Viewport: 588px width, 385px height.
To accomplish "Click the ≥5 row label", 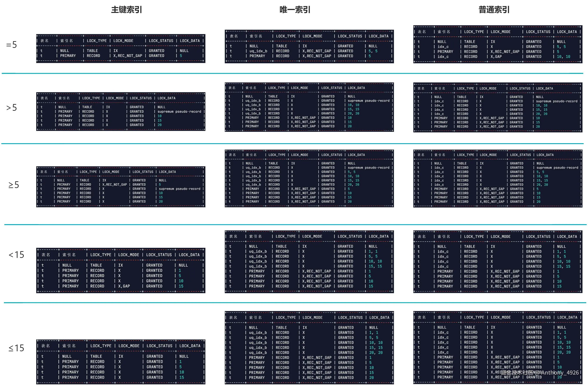I will coord(13,185).
